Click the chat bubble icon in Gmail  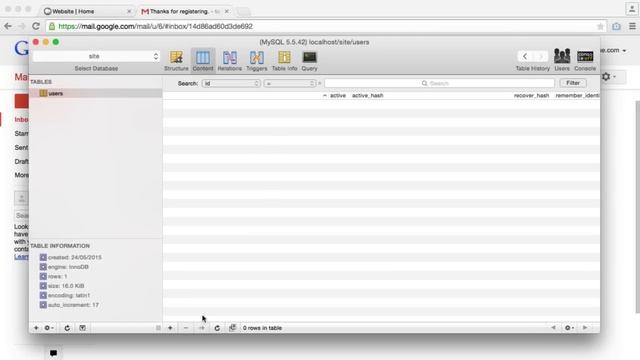pyautogui.click(x=53, y=353)
